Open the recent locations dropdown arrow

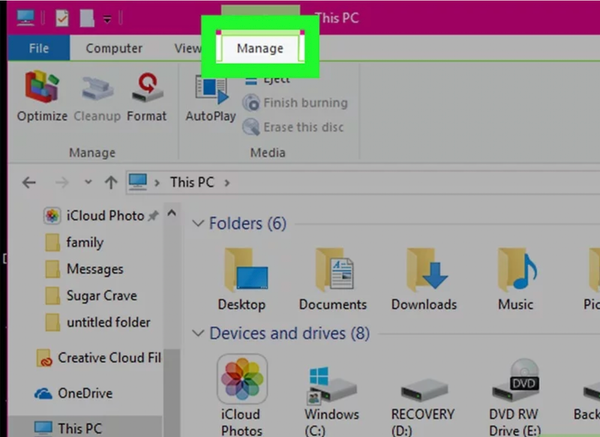click(x=88, y=183)
